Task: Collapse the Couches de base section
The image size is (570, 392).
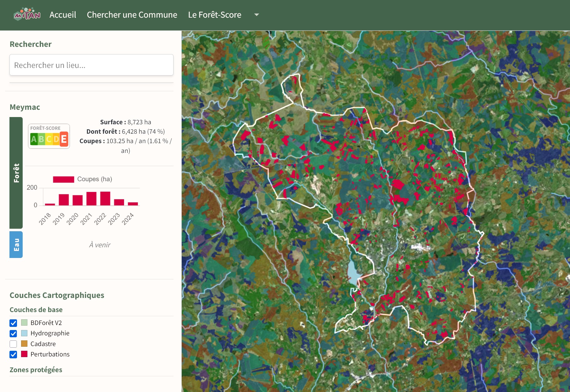Action: point(36,310)
